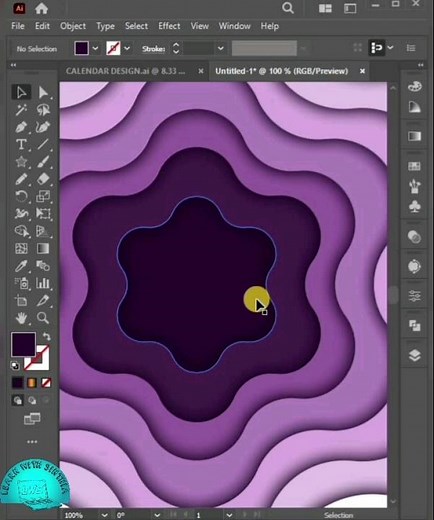Select the Direct Selection tool
434x520 pixels.
pos(43,92)
